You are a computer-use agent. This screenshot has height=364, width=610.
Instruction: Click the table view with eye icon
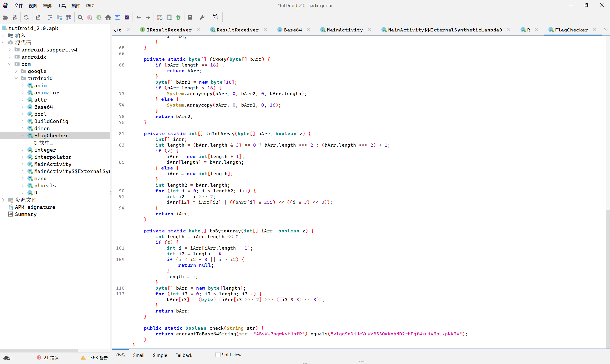[x=69, y=17]
